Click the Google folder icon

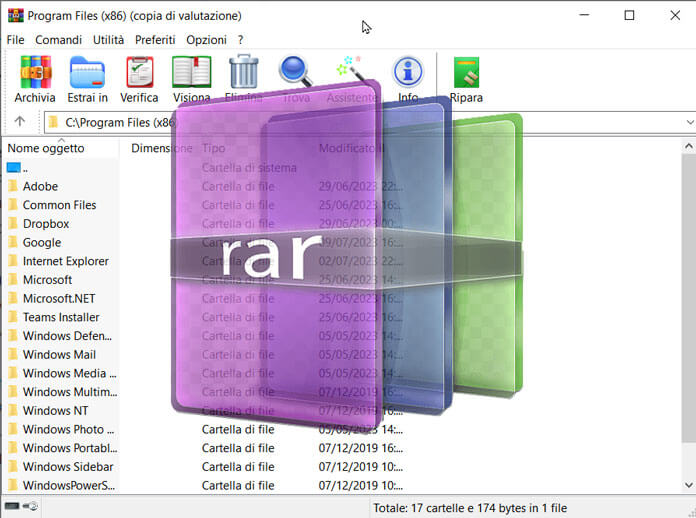[x=13, y=242]
